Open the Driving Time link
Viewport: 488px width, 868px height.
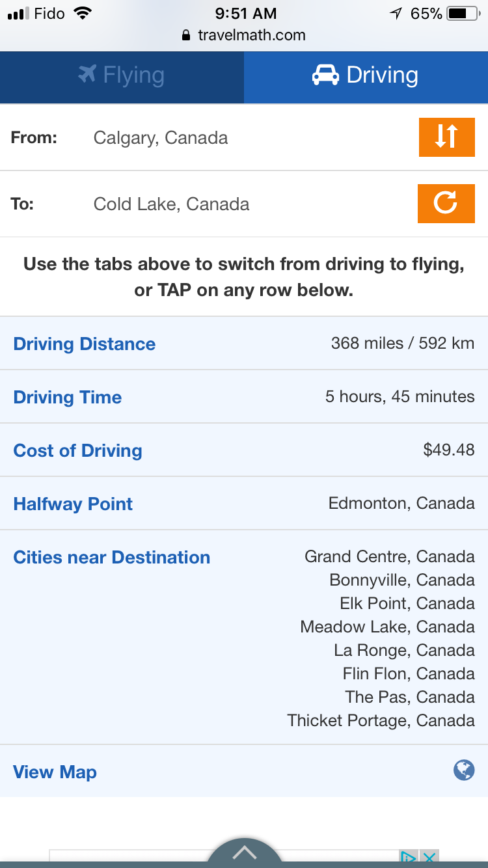point(68,397)
